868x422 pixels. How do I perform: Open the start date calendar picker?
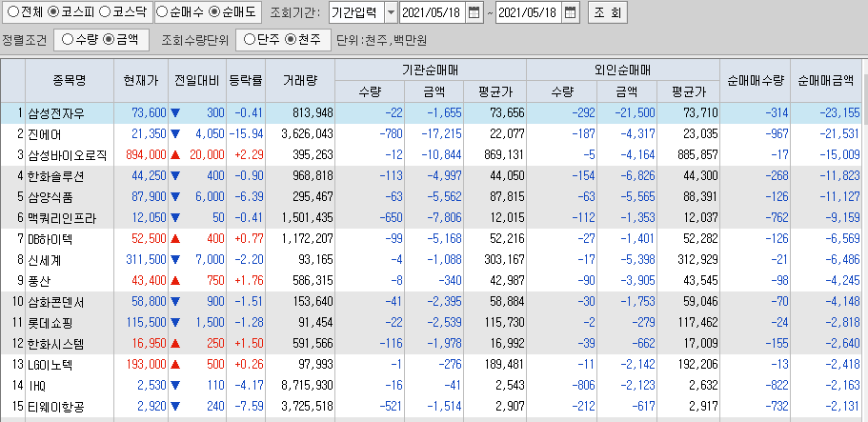coord(474,12)
